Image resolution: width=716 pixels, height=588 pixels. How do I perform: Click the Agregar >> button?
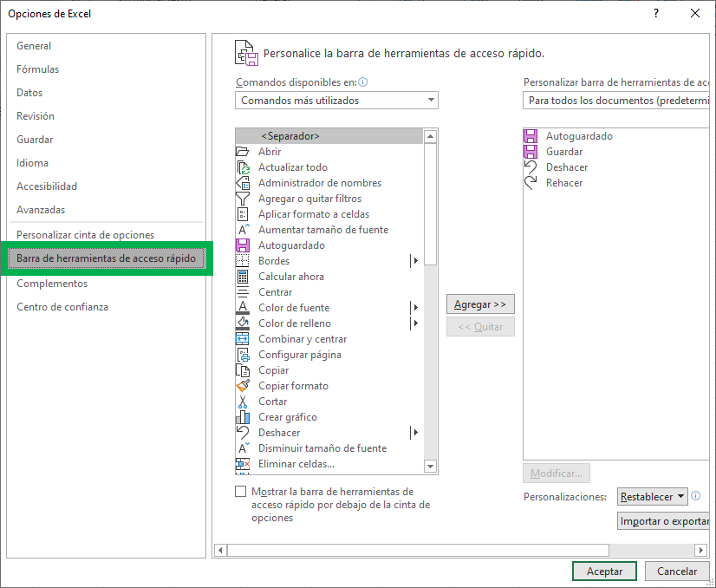pos(480,304)
